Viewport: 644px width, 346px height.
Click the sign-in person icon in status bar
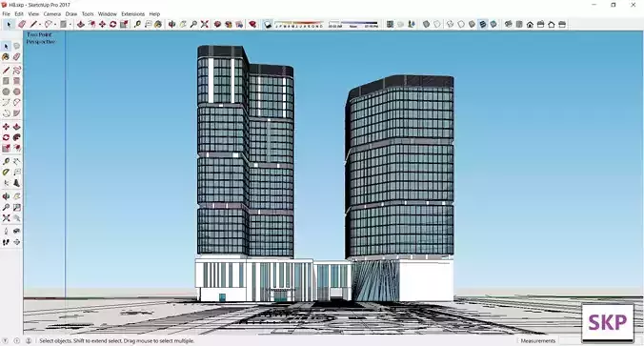pos(29,340)
